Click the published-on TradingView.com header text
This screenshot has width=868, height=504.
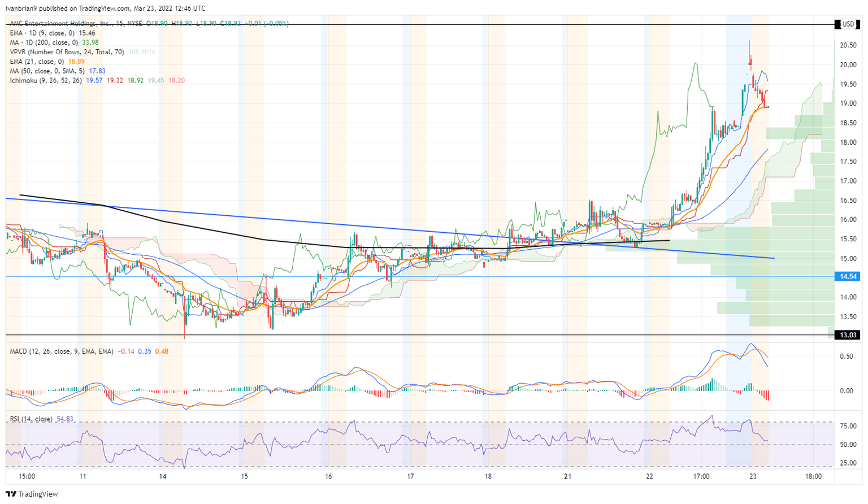pos(105,8)
